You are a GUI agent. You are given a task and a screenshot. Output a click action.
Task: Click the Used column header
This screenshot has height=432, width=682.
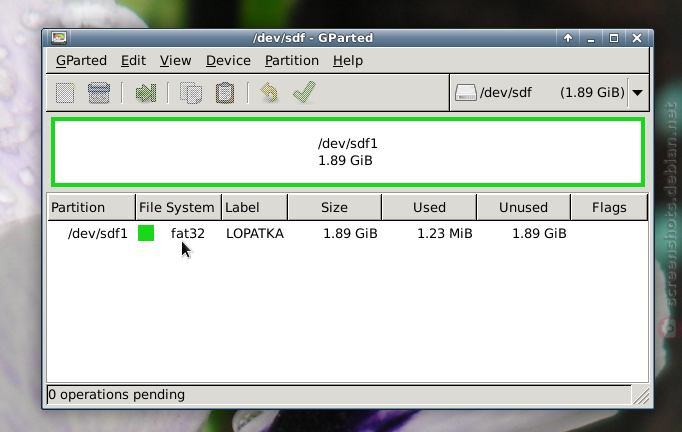(x=429, y=208)
